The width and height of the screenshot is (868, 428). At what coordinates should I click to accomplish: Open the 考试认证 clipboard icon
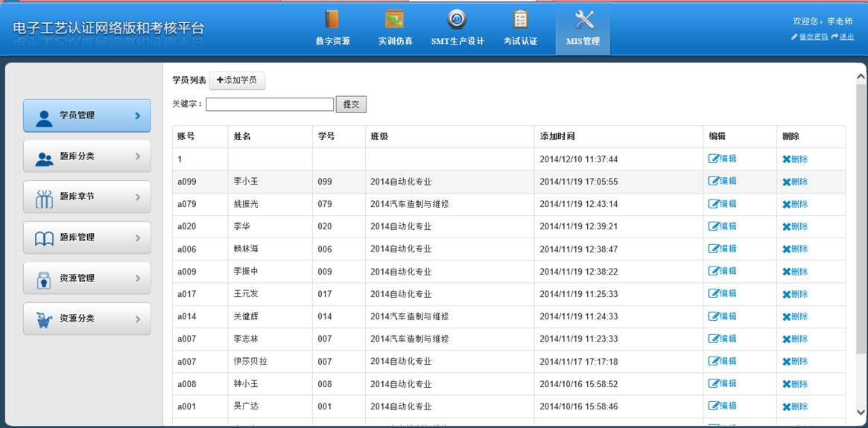520,19
